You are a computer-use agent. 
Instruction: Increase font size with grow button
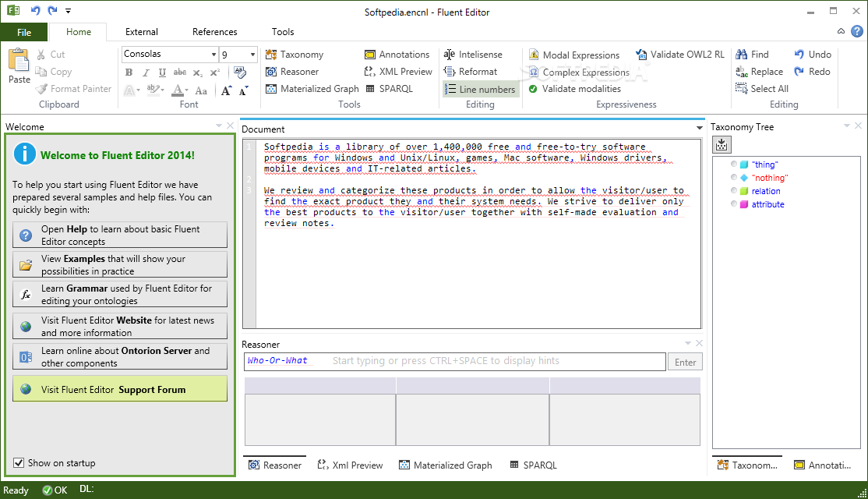(x=226, y=90)
